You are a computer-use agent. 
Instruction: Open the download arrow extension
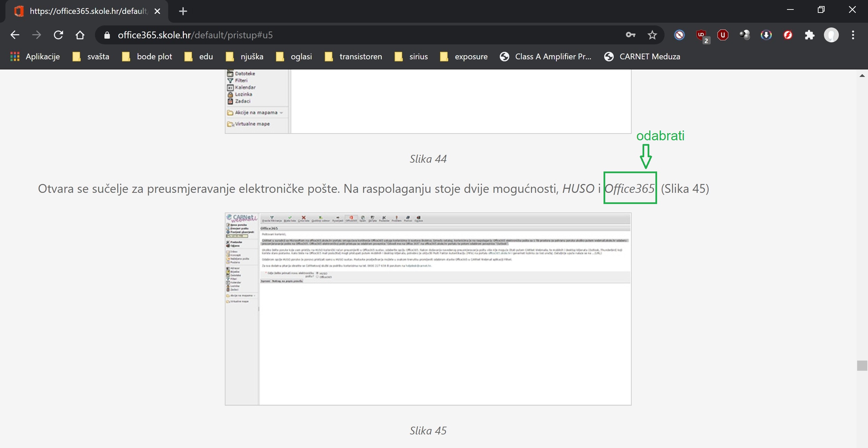tap(766, 35)
